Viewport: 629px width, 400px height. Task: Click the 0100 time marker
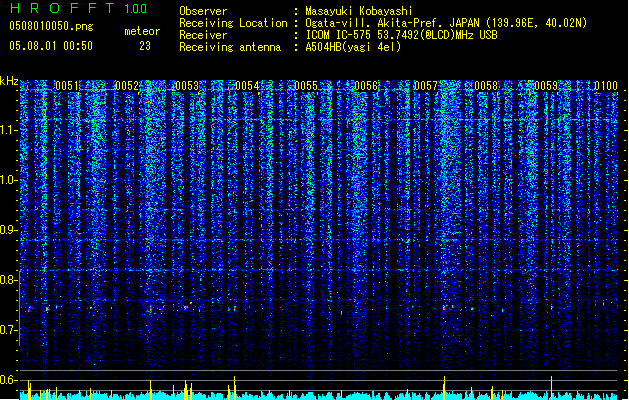point(606,86)
